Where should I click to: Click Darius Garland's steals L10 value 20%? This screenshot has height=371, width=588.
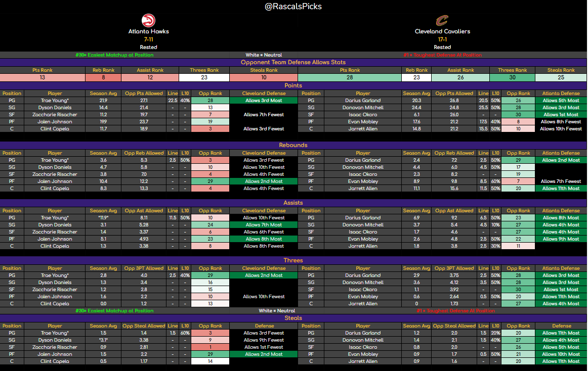point(495,333)
